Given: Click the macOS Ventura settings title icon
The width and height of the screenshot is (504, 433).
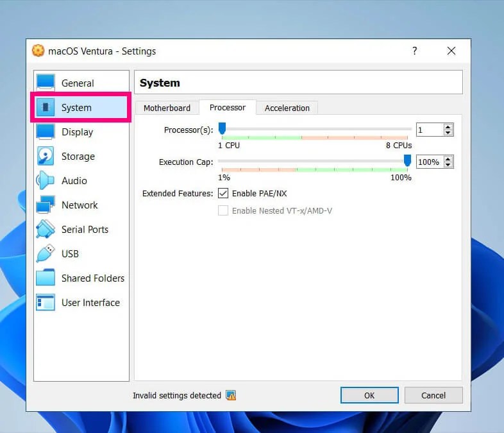Looking at the screenshot, I should [38, 51].
